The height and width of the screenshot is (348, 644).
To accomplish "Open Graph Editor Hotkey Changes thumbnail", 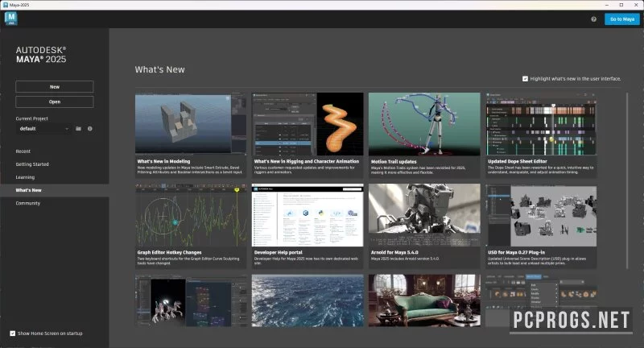I will tap(191, 215).
